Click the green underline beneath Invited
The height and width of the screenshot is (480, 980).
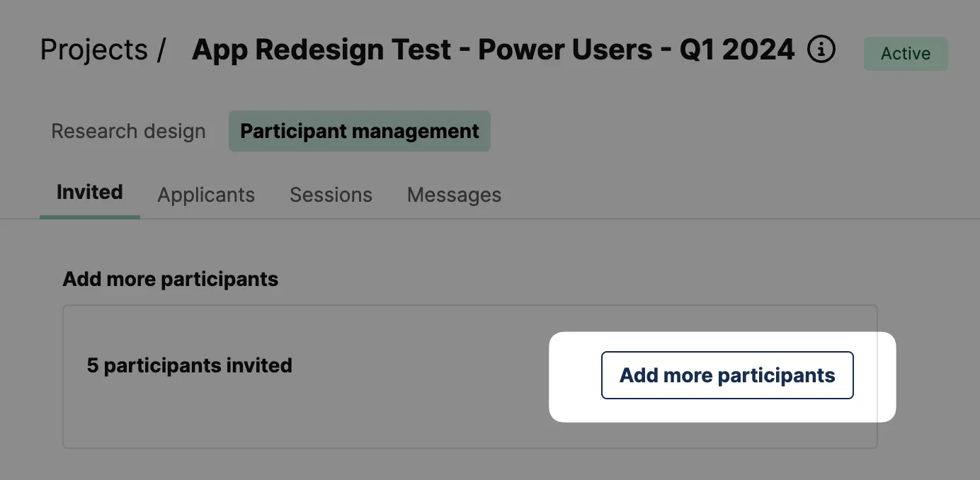point(90,217)
